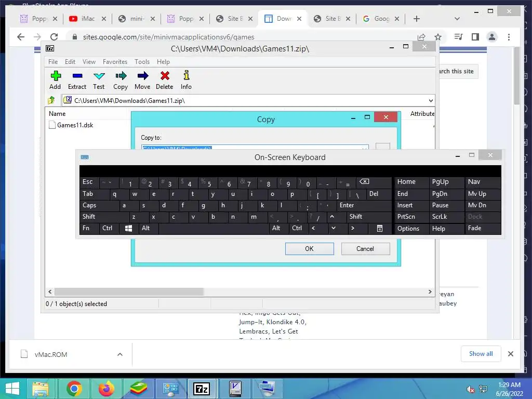Click the Name column header
This screenshot has height=399, width=532.
click(x=57, y=114)
